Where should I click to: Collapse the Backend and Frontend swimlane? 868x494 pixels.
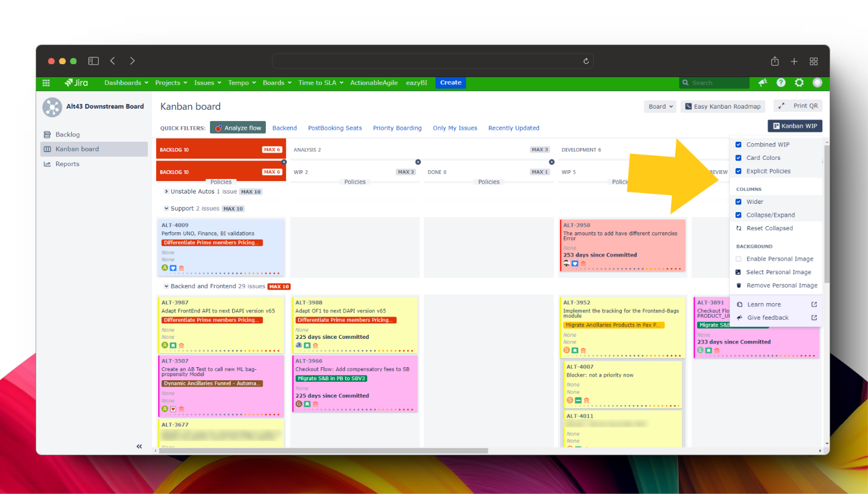(x=166, y=286)
